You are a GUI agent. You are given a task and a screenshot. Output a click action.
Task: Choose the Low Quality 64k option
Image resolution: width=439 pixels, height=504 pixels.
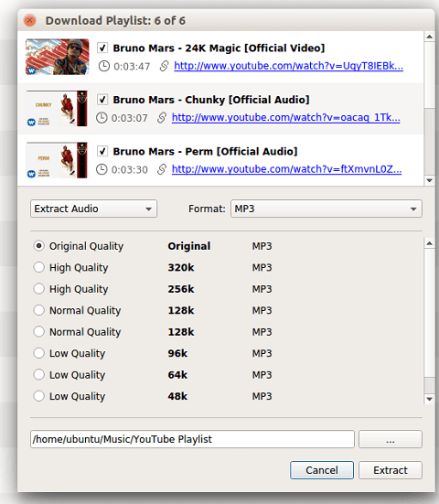point(39,375)
